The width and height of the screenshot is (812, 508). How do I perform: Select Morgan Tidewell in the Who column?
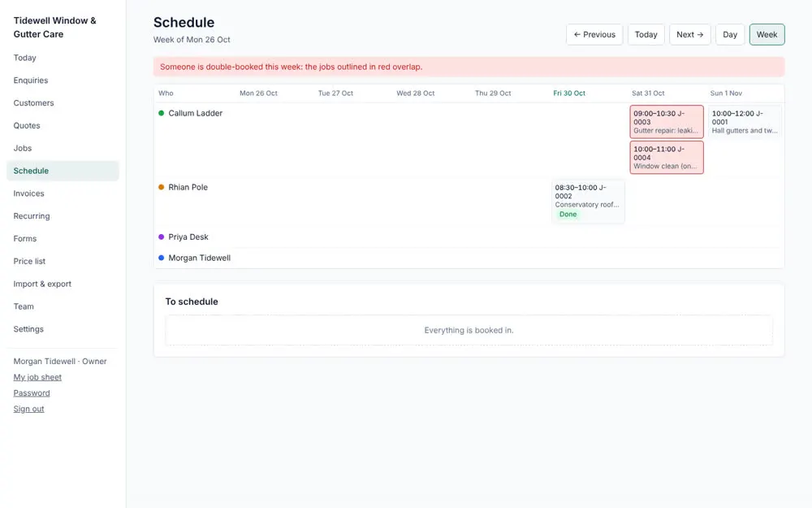point(200,258)
